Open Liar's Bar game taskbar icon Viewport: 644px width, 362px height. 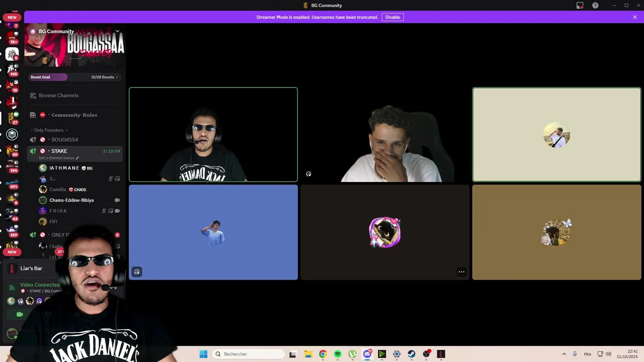(441, 354)
